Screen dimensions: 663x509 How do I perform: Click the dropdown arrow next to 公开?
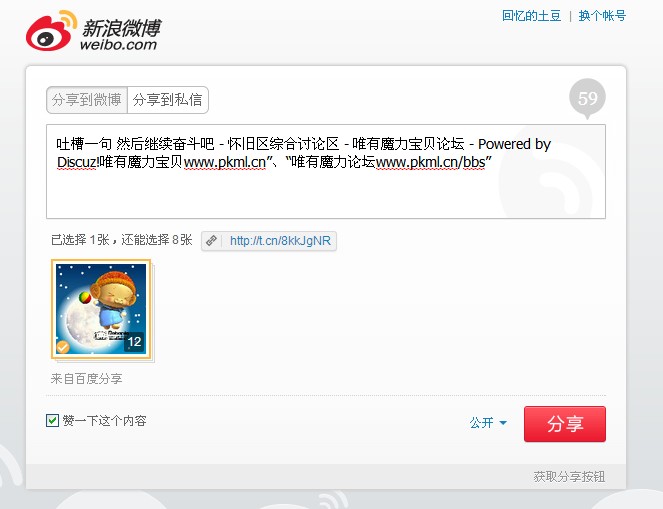[503, 423]
